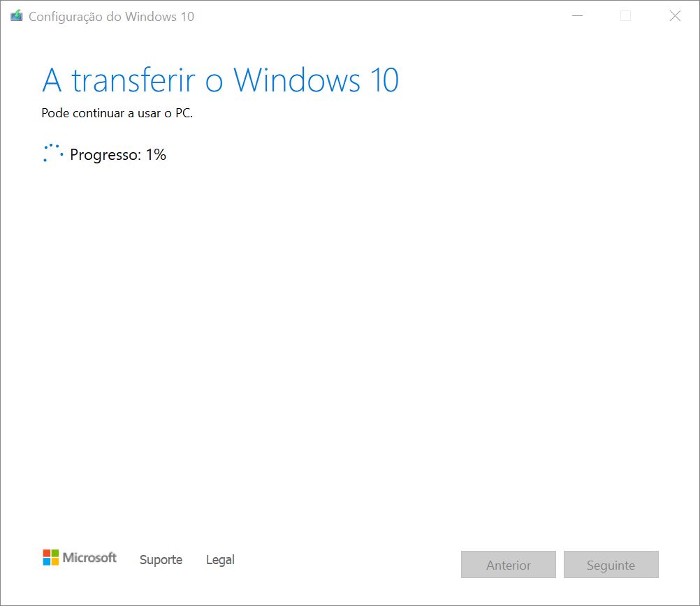Minimize the Windows 10 setup window
700x606 pixels.
click(x=577, y=16)
